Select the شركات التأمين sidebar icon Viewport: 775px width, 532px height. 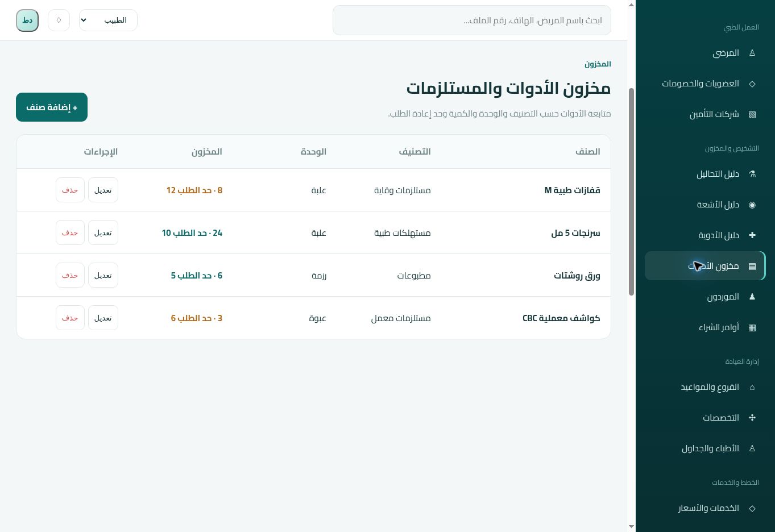click(x=752, y=114)
